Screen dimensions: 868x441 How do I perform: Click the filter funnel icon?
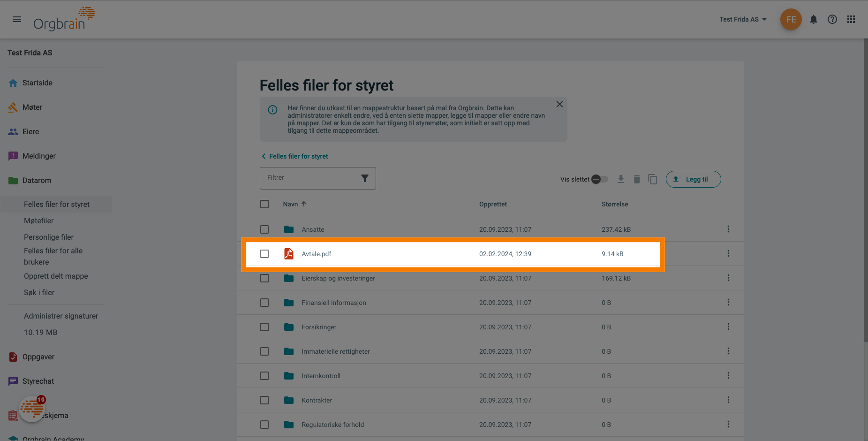point(365,178)
